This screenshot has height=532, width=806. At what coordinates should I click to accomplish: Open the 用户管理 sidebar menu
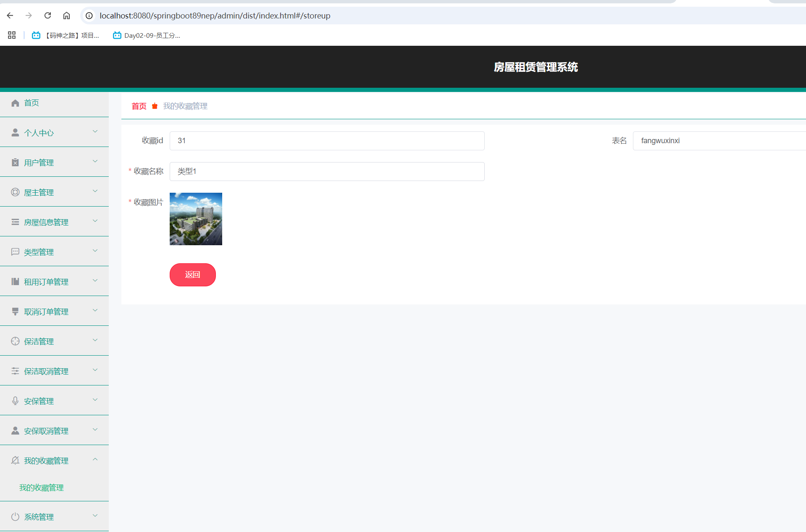39,162
